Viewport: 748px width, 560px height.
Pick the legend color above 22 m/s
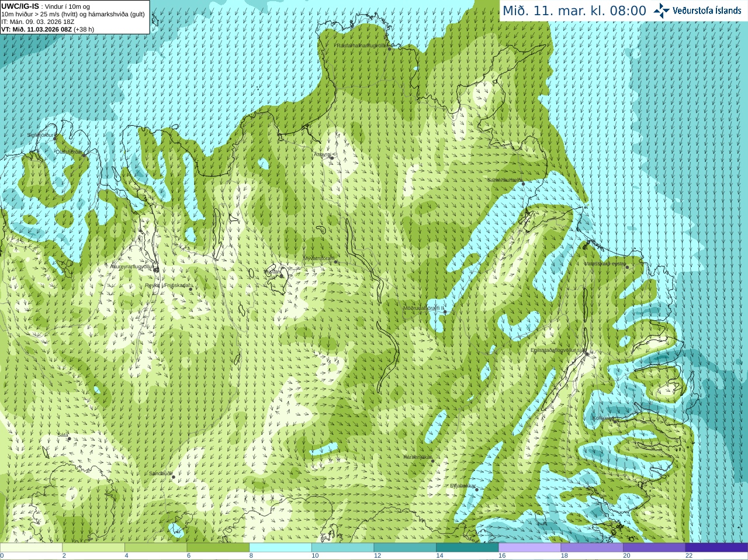[x=717, y=548]
